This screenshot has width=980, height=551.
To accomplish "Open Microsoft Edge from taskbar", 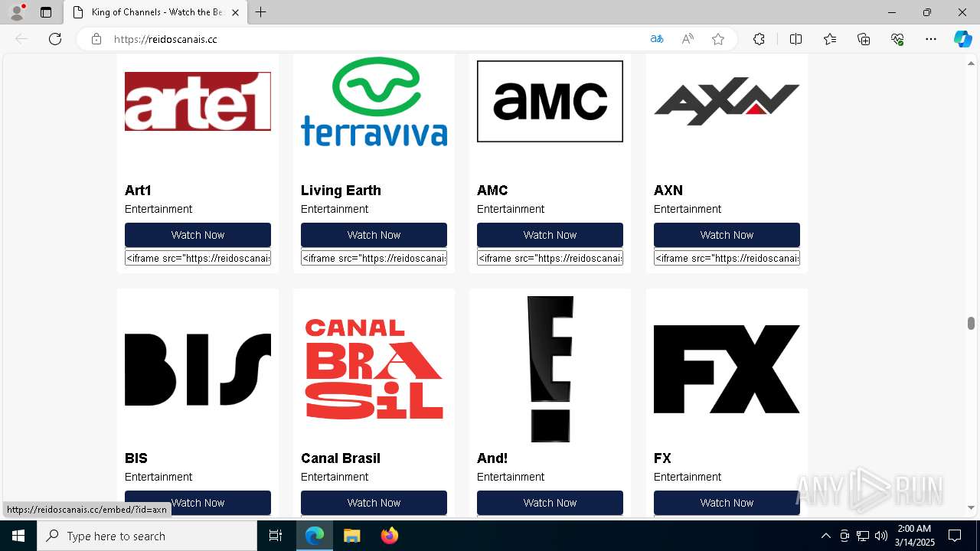I will [x=315, y=536].
